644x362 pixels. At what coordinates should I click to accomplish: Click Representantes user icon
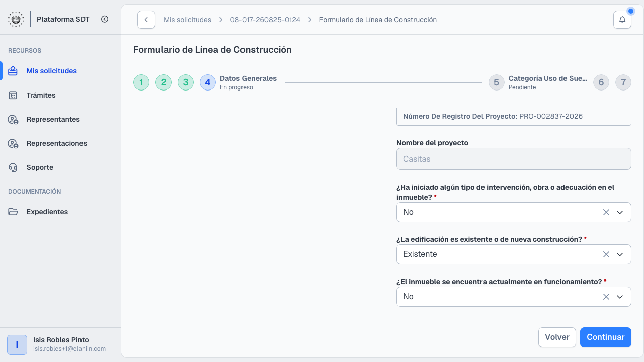pyautogui.click(x=13, y=119)
